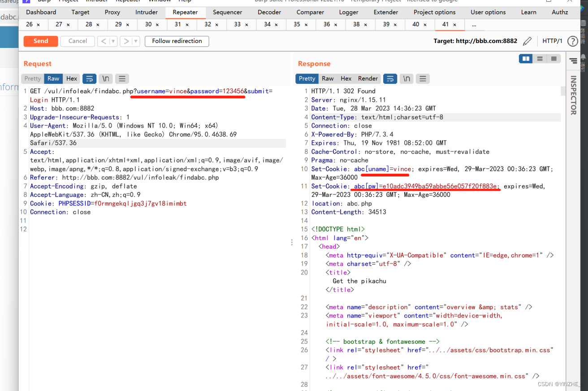588x391 pixels.
Task: Show non-printable chars \n icon in Request pane
Action: point(106,78)
